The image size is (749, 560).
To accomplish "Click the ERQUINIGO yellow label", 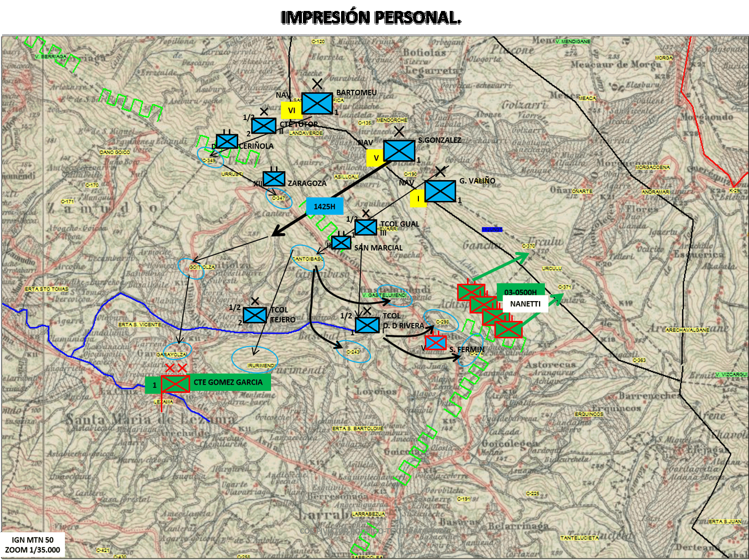I will 589,414.
